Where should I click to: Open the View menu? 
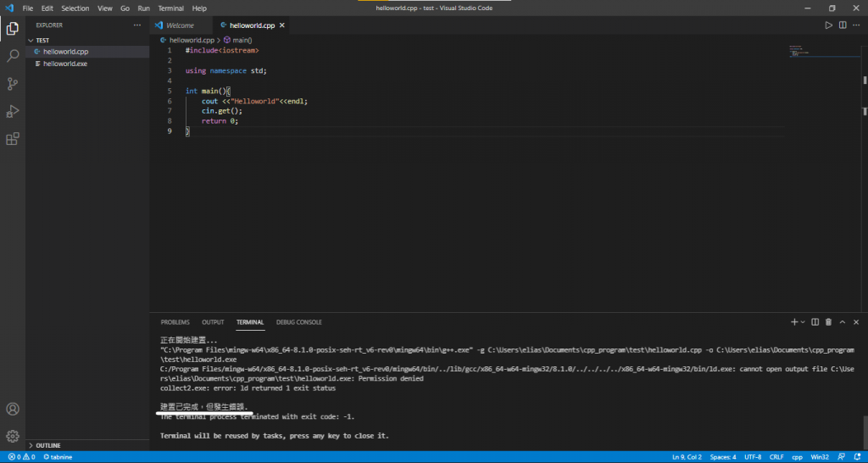click(x=104, y=8)
